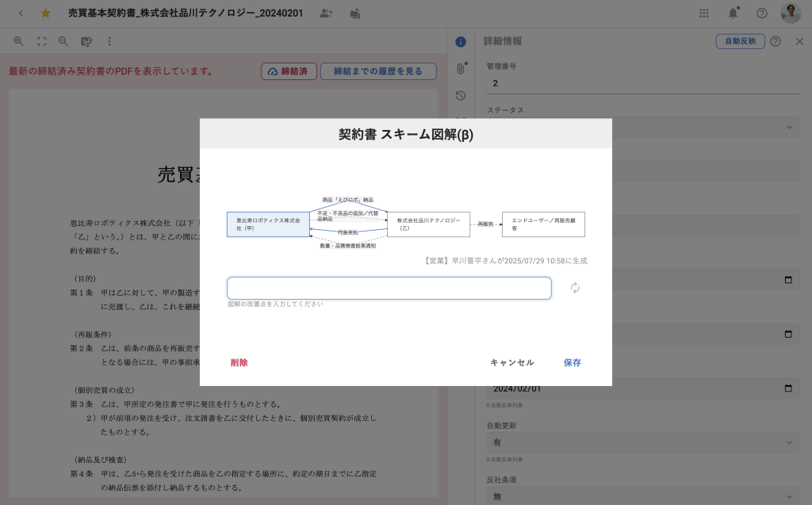Regenerate the diagram with the refresh icon
Screen dimensions: 812x505
[x=575, y=288]
